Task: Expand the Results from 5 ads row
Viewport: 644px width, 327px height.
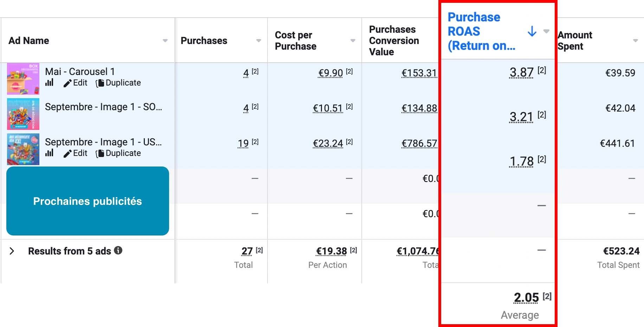Action: (x=12, y=251)
